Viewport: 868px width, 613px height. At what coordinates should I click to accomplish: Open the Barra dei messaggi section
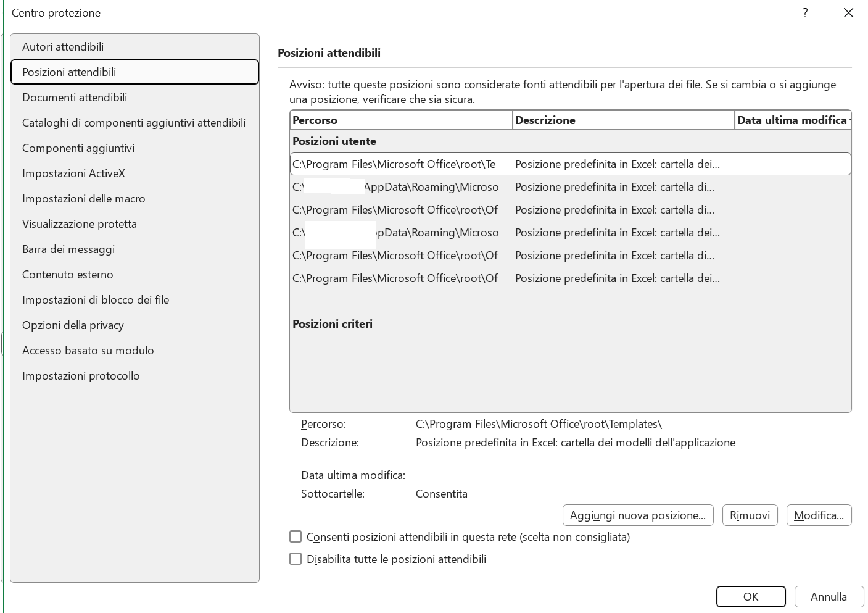[x=68, y=249]
